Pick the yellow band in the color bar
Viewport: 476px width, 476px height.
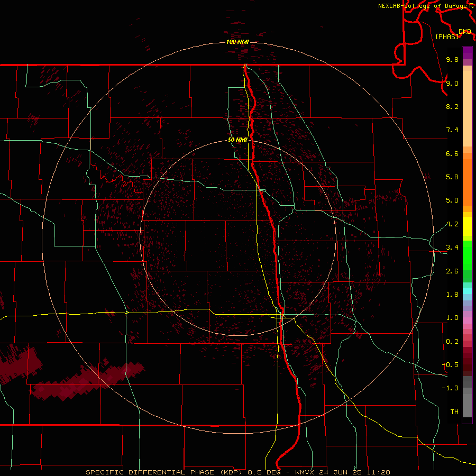pyautogui.click(x=467, y=226)
